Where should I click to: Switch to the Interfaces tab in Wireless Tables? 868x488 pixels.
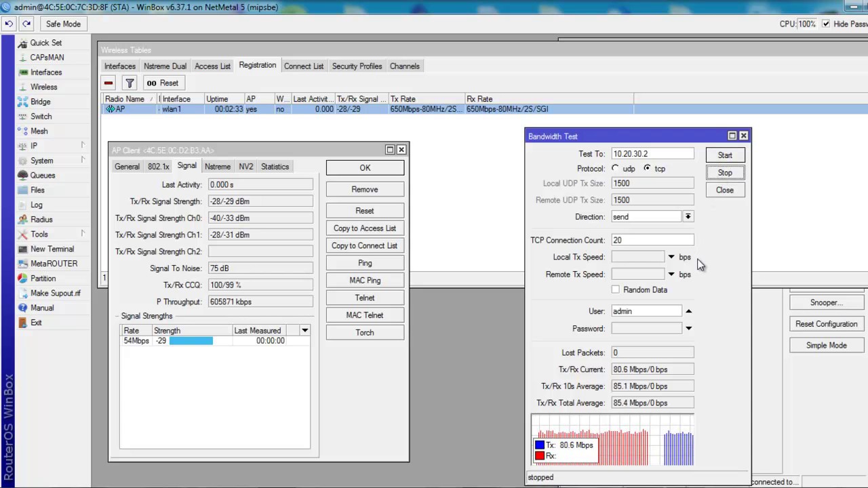click(x=120, y=66)
